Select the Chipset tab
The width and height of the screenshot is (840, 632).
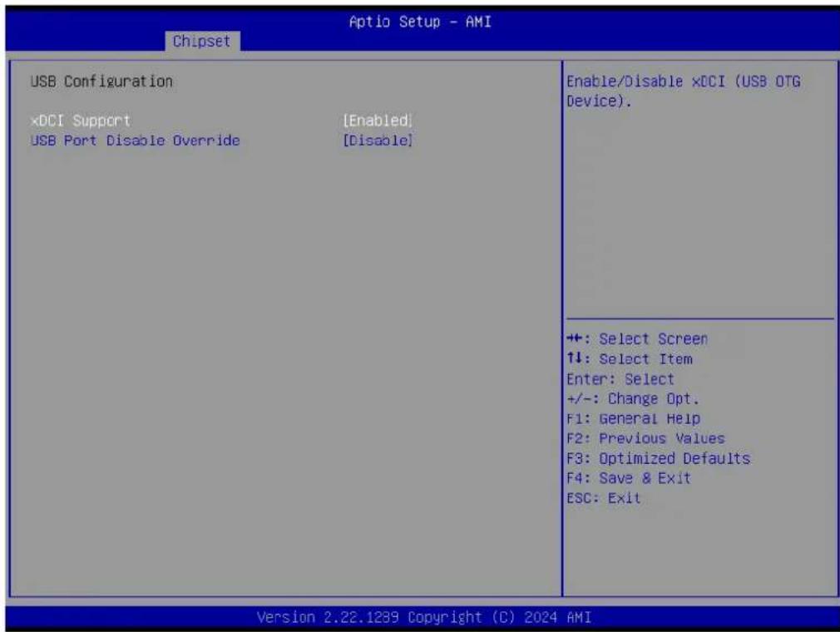202,42
